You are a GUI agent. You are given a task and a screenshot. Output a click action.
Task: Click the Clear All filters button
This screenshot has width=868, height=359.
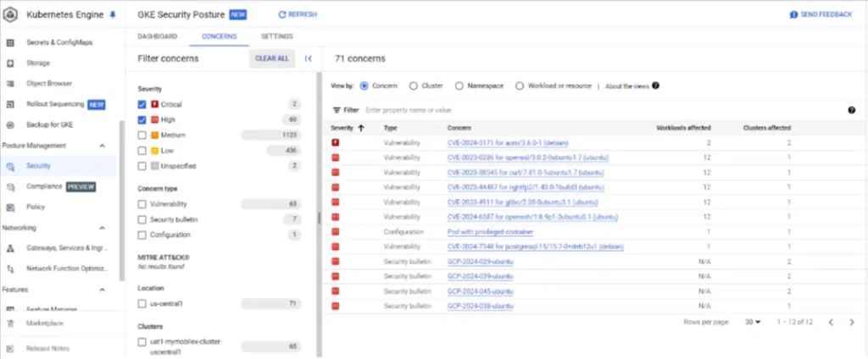[x=272, y=58]
